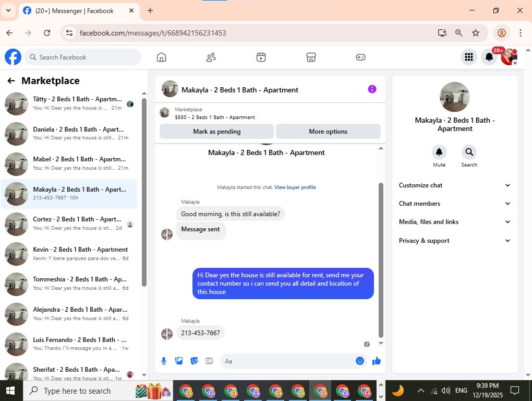Screen dimensions: 532x401
Task: Open Luis Fernando conversation in list
Action: click(x=69, y=344)
